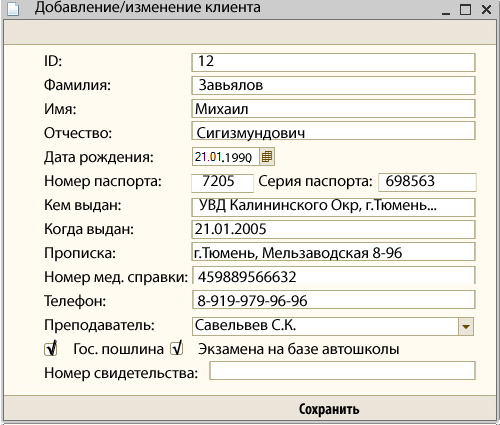Click the ID: label
The width and height of the screenshot is (500, 425).
(x=53, y=61)
